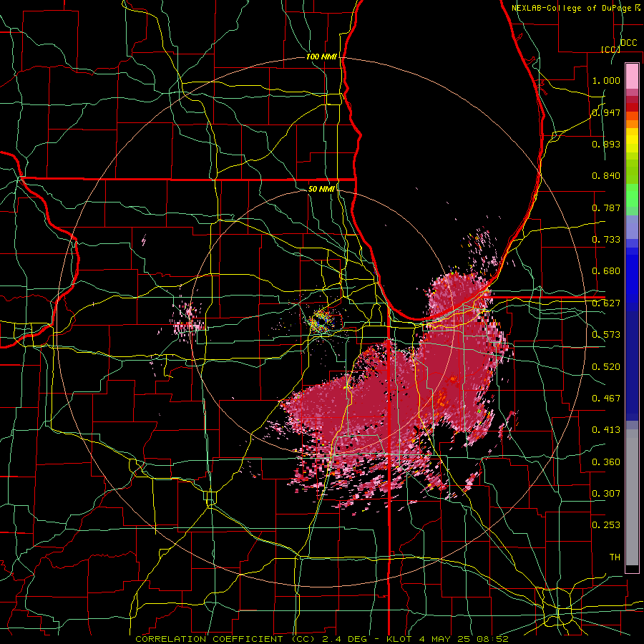644x644 pixels.
Task: Click the 0.733 scale value
Action: [x=606, y=240]
